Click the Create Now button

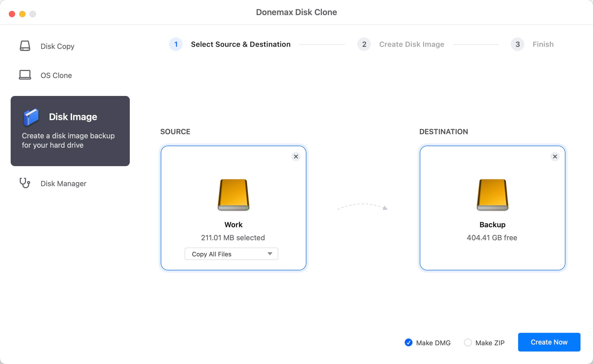pyautogui.click(x=549, y=342)
